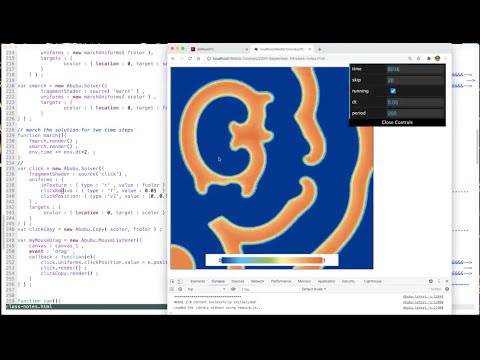Show the console sidebar icon

point(172,289)
